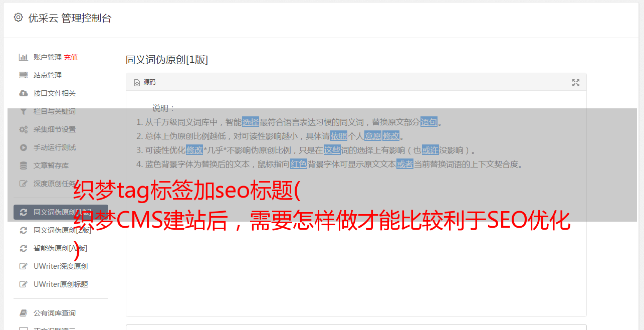Image resolution: width=644 pixels, height=330 pixels.
Task: Click the 手动运行测试 play icon
Action: (x=23, y=147)
